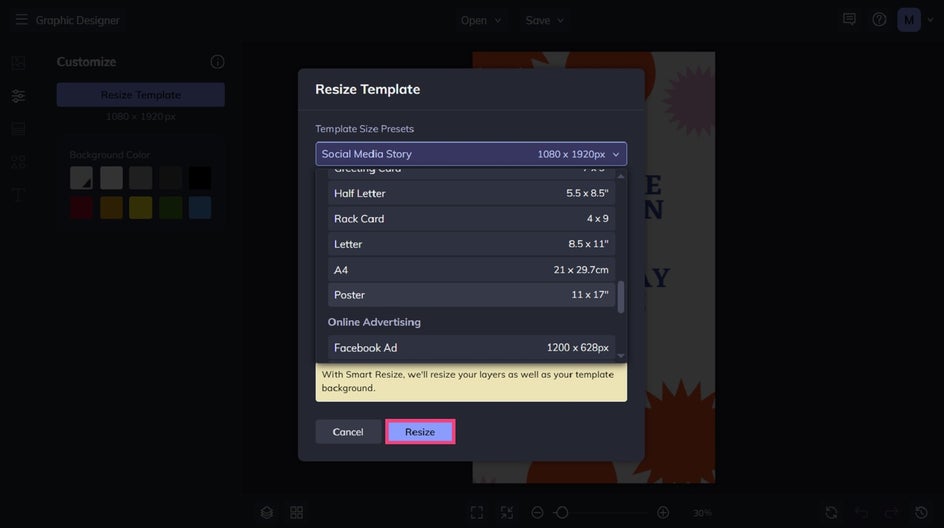Click the preset list scrollbar thumb
Image resolution: width=944 pixels, height=528 pixels.
[x=621, y=297]
